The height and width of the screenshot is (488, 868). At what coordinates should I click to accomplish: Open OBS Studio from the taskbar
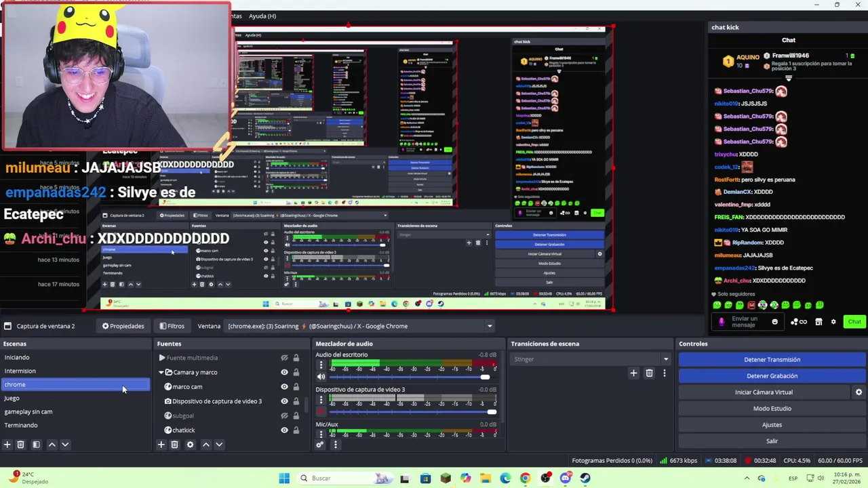(x=545, y=479)
